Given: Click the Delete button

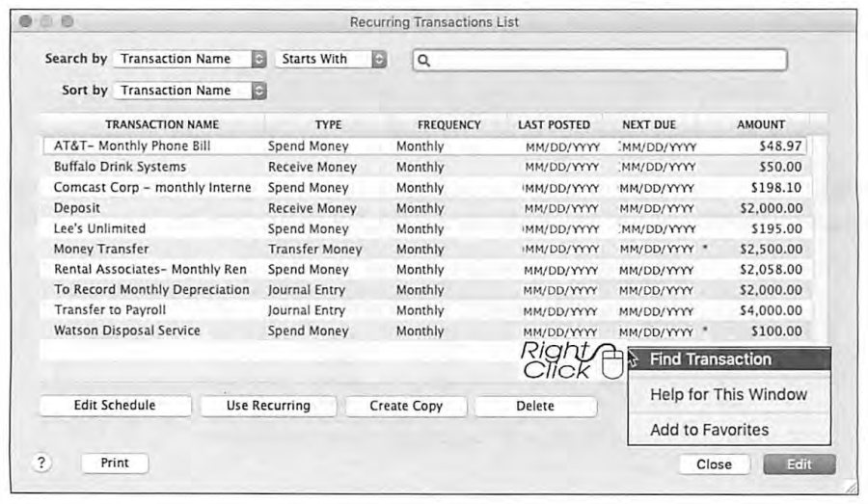Looking at the screenshot, I should (x=535, y=406).
